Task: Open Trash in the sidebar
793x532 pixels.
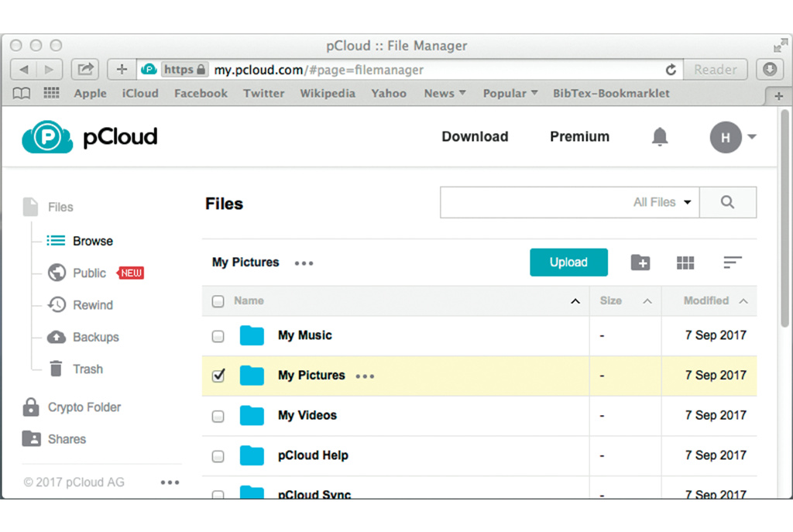Action: click(87, 369)
